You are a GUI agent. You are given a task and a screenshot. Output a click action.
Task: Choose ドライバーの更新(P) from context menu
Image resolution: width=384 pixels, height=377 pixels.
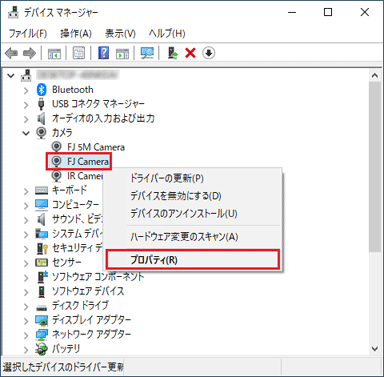[193, 178]
